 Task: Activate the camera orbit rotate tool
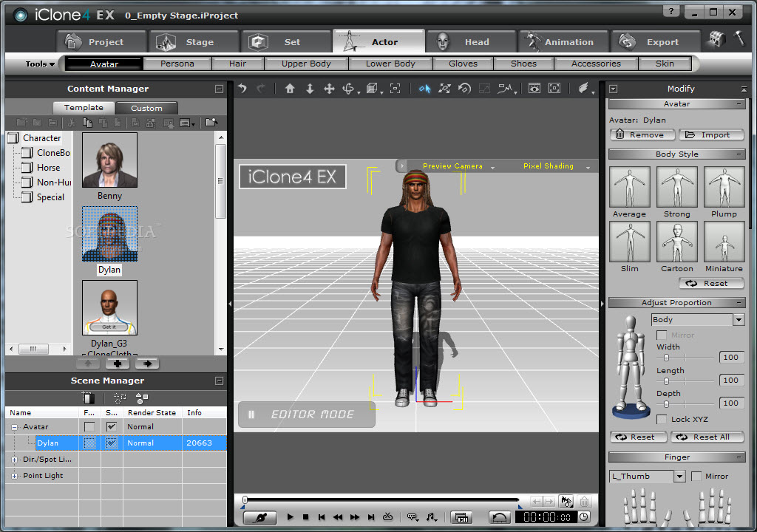[349, 89]
